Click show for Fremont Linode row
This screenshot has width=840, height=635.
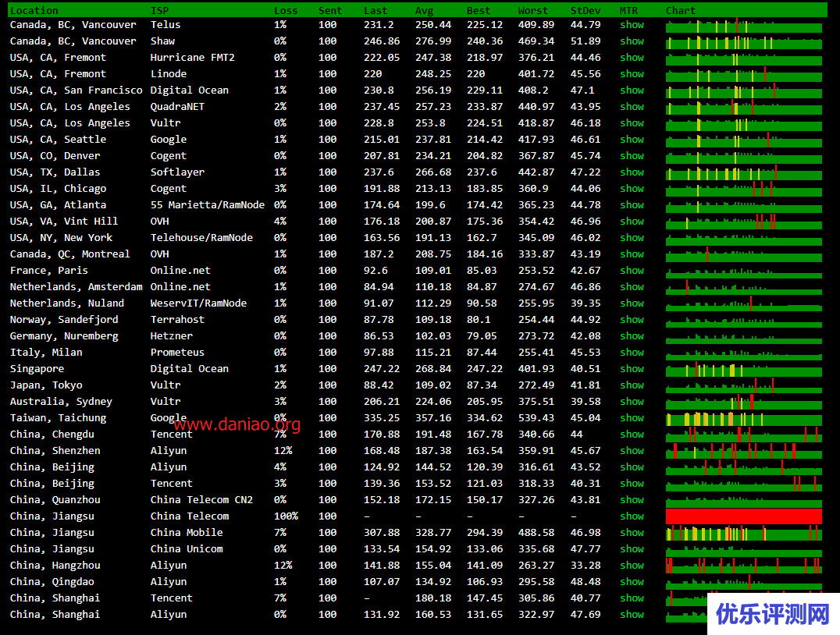[x=632, y=74]
